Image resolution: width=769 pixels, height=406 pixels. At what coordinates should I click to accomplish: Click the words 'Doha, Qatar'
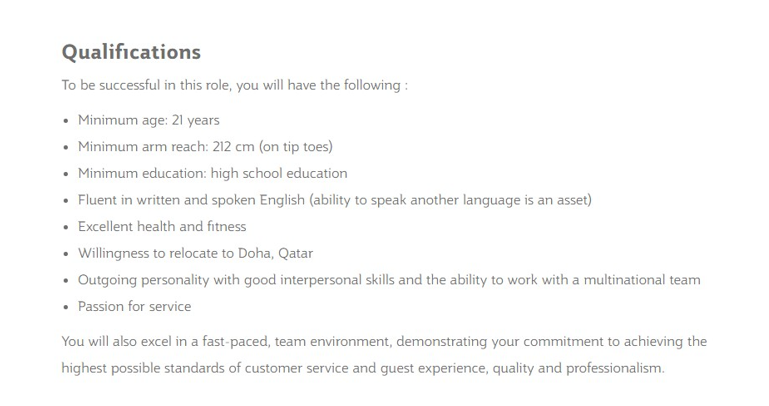click(x=275, y=253)
